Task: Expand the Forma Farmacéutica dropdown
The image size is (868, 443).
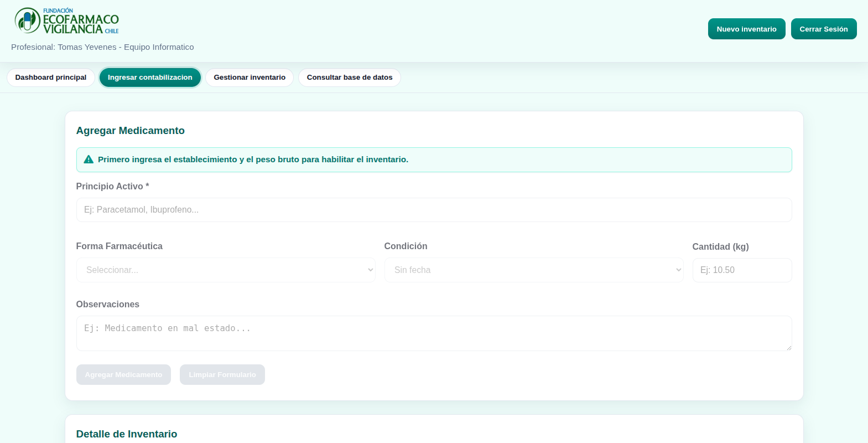Action: [226, 270]
